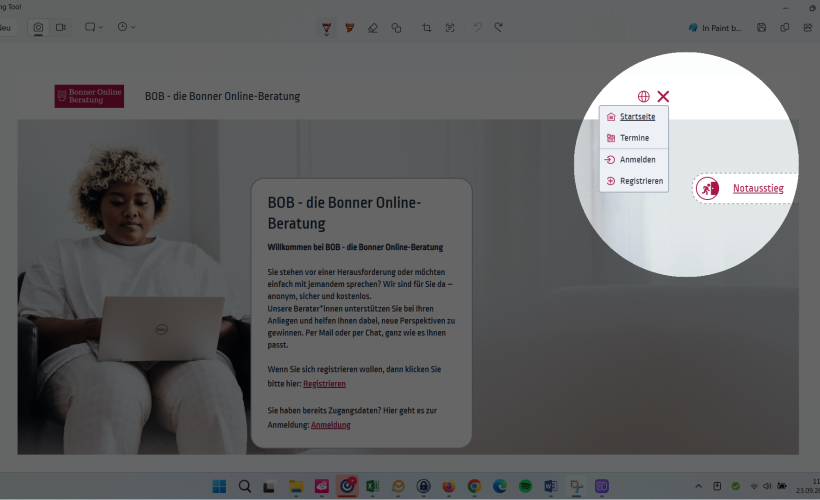
Task: Undo the last edit
Action: (478, 28)
